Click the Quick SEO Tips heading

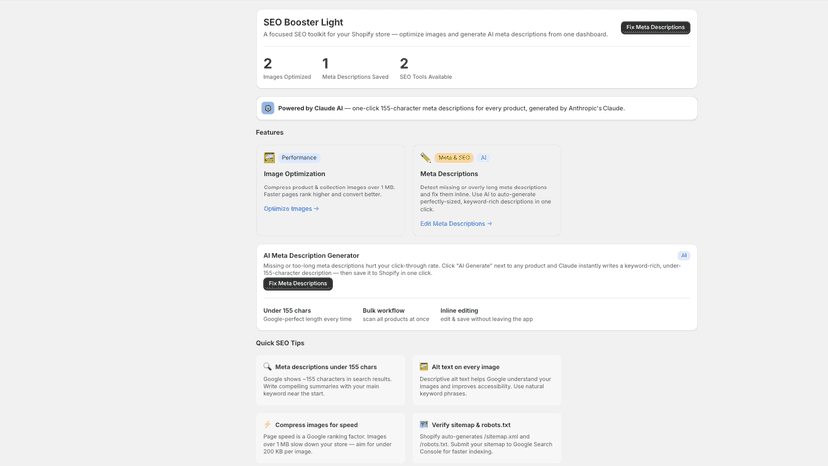point(280,343)
